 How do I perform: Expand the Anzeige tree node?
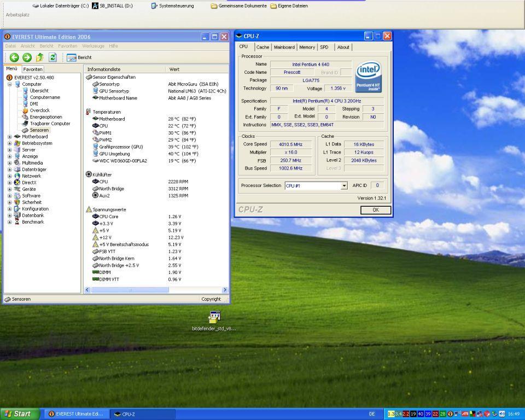pyautogui.click(x=10, y=156)
